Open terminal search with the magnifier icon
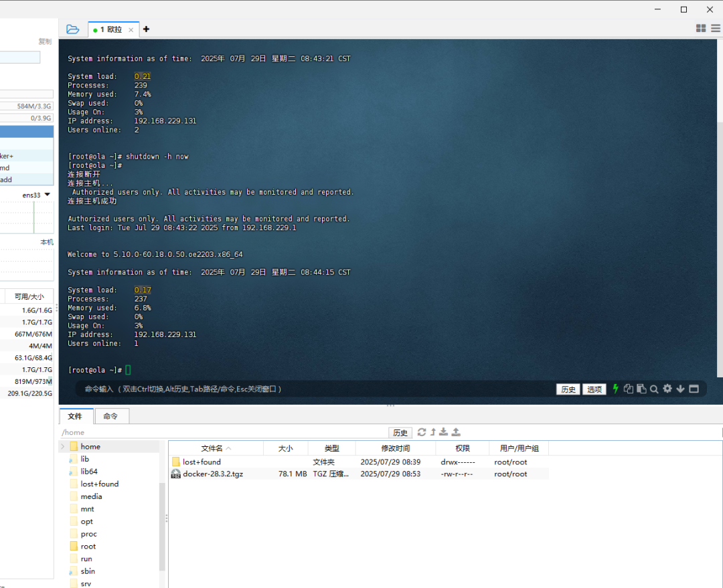Screen dimensions: 723x588 click(654, 389)
